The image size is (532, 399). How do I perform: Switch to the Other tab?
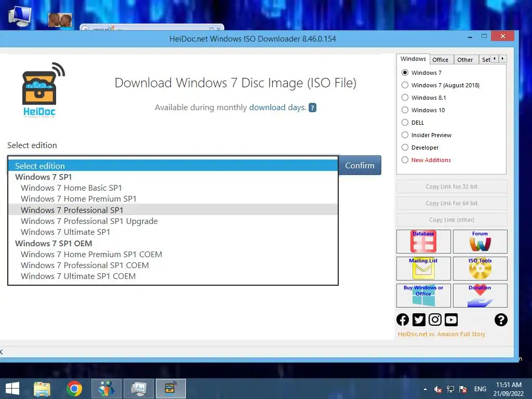[x=465, y=60]
